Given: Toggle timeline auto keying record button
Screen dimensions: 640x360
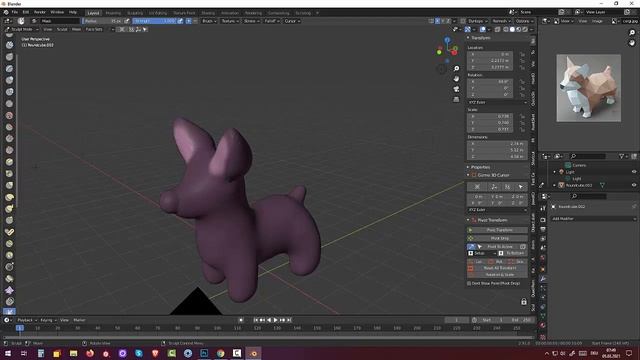Looking at the screenshot, I should click(x=241, y=320).
